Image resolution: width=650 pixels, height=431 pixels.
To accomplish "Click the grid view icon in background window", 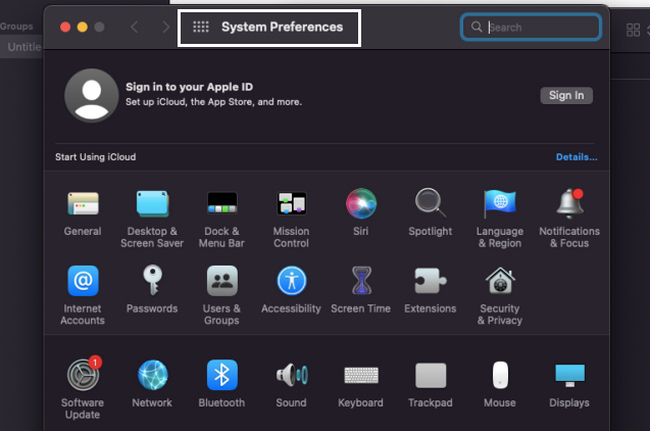I will tap(633, 30).
